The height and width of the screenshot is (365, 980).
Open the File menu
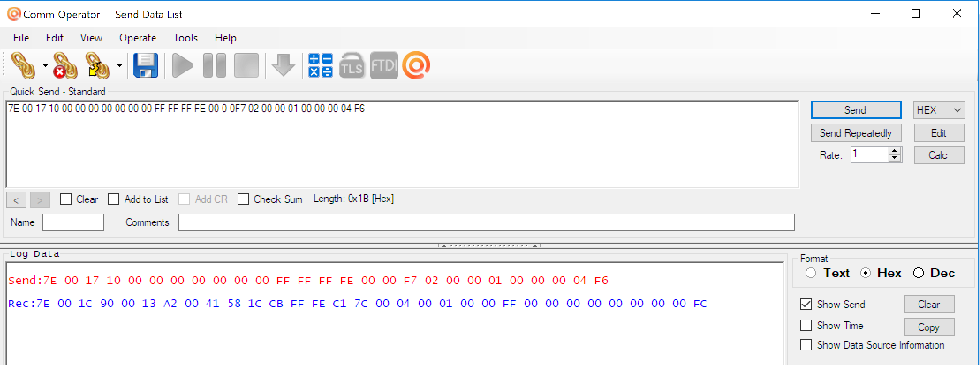click(x=21, y=38)
